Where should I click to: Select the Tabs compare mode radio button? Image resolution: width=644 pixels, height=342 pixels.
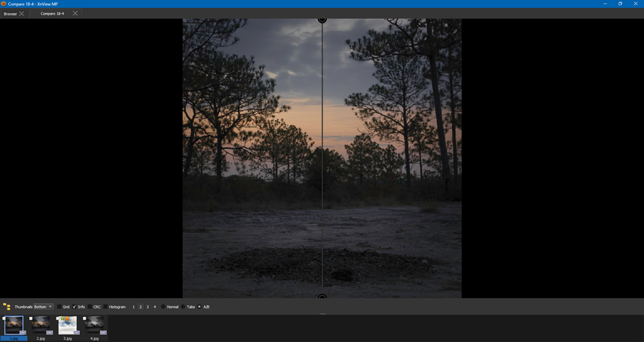(x=183, y=307)
